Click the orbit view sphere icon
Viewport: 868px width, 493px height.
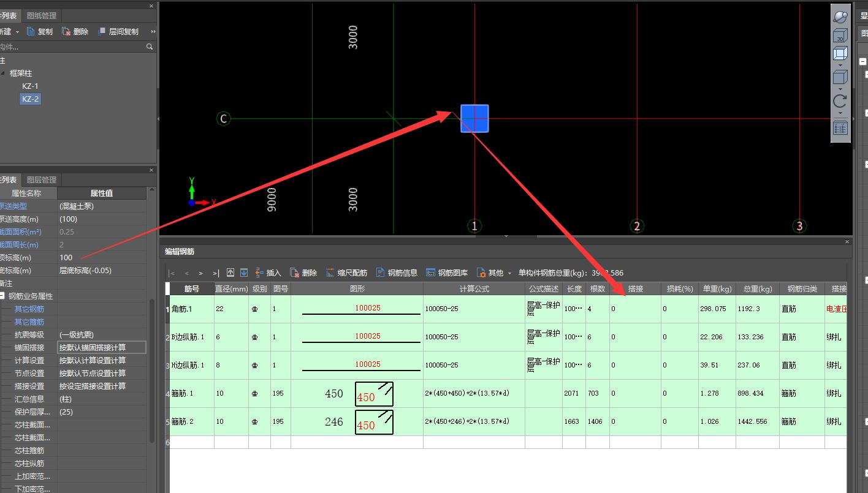[840, 17]
